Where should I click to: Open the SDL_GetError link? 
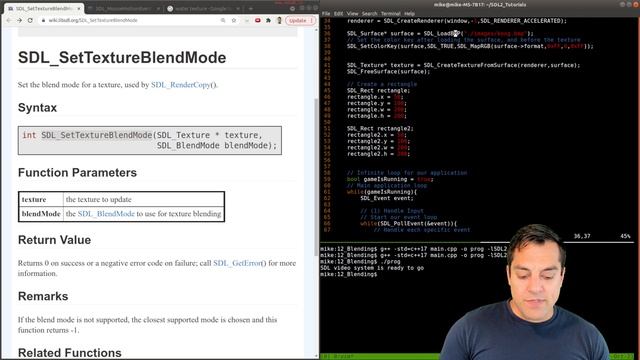click(x=239, y=263)
